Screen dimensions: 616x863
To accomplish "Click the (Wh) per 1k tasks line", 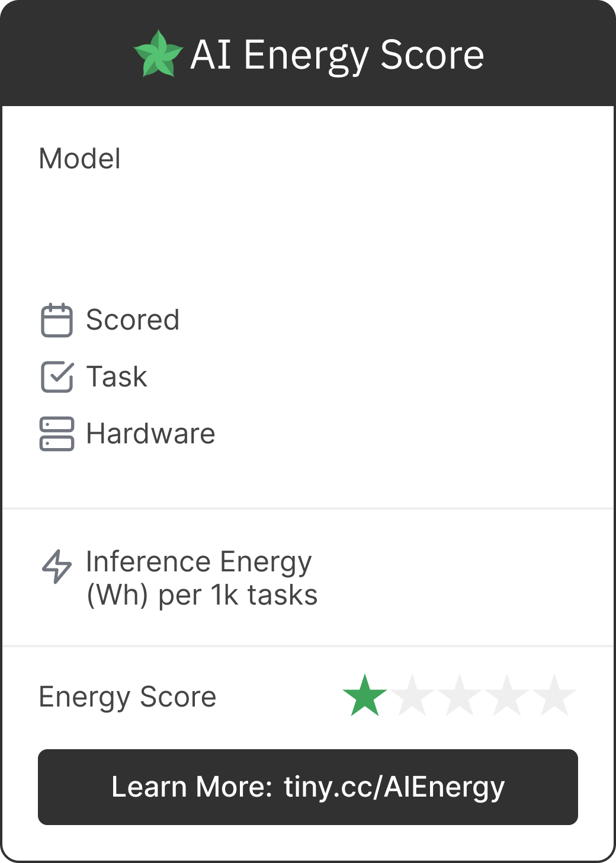I will tap(202, 595).
